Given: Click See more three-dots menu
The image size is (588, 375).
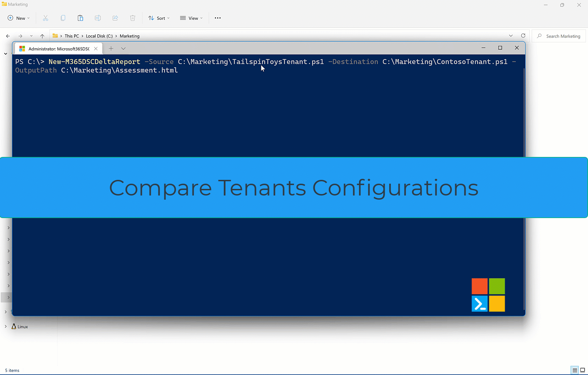Looking at the screenshot, I should click(x=218, y=18).
